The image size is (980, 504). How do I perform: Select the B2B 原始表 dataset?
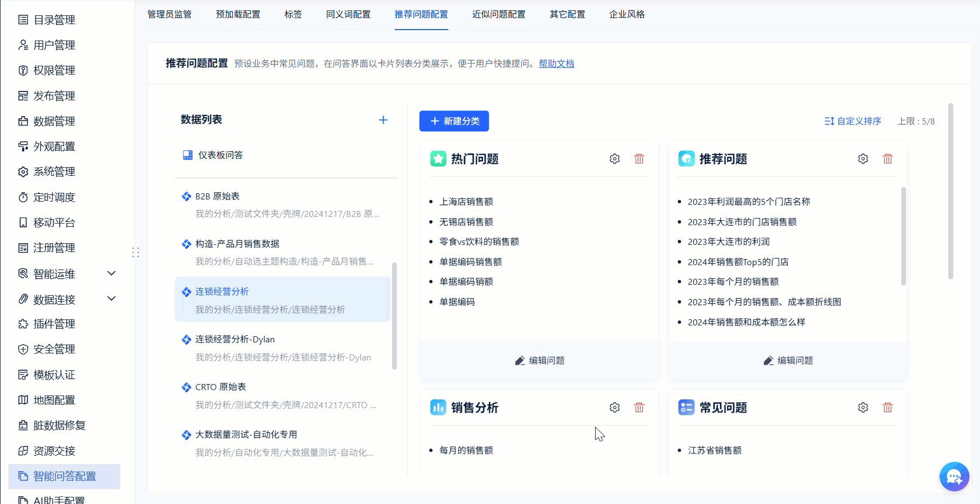point(283,205)
